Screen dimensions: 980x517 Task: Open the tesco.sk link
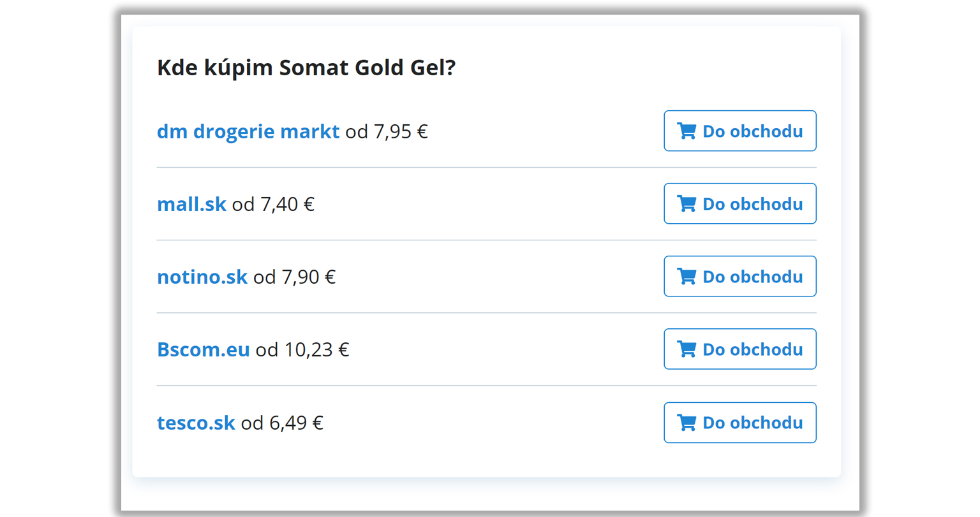point(196,423)
